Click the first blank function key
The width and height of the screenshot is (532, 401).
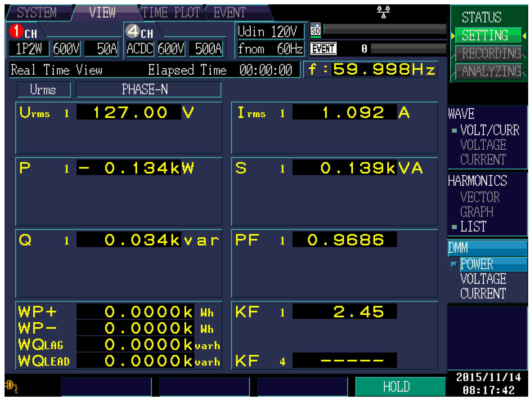[106, 387]
